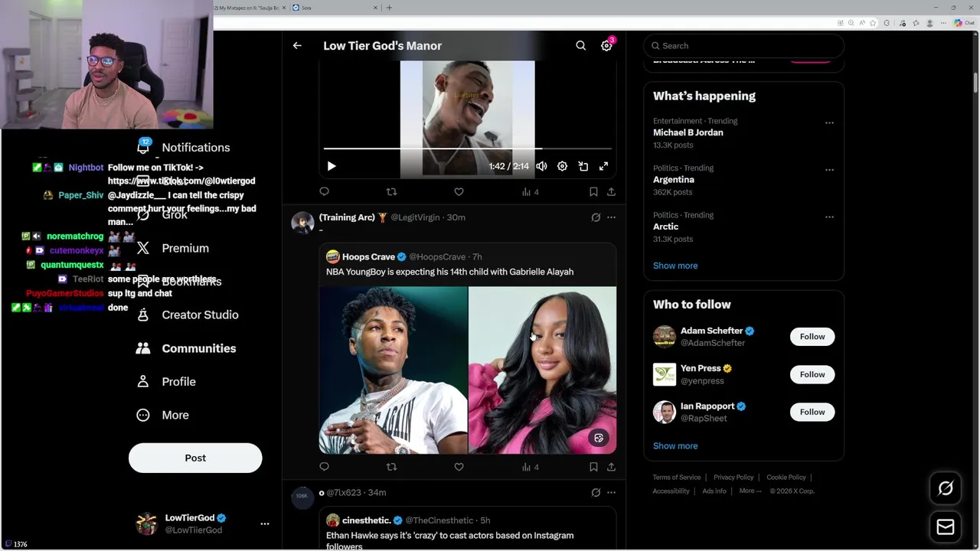This screenshot has height=551, width=980.
Task: Expand the footer More menu
Action: click(750, 491)
